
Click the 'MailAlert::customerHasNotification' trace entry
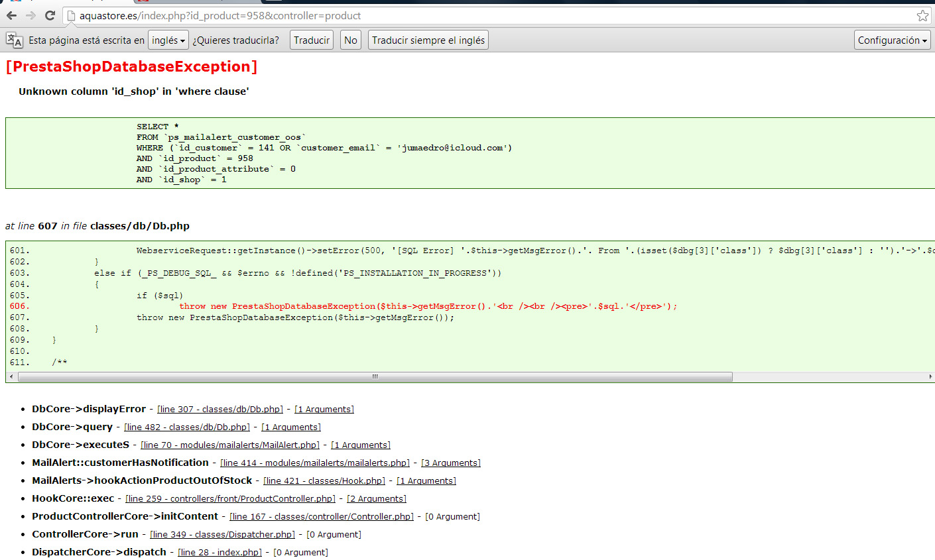(x=120, y=463)
